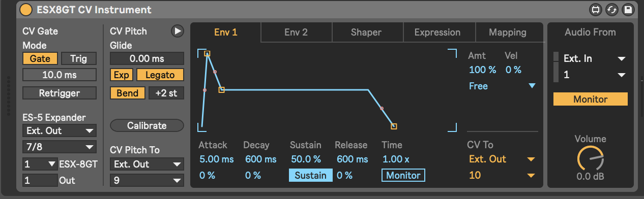Click the Retrigger button

60,93
